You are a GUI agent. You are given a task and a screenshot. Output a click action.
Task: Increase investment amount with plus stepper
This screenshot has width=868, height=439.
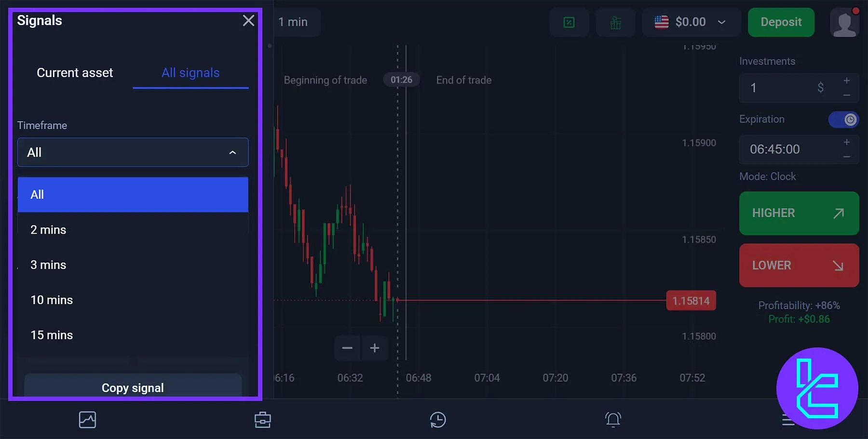pos(847,81)
